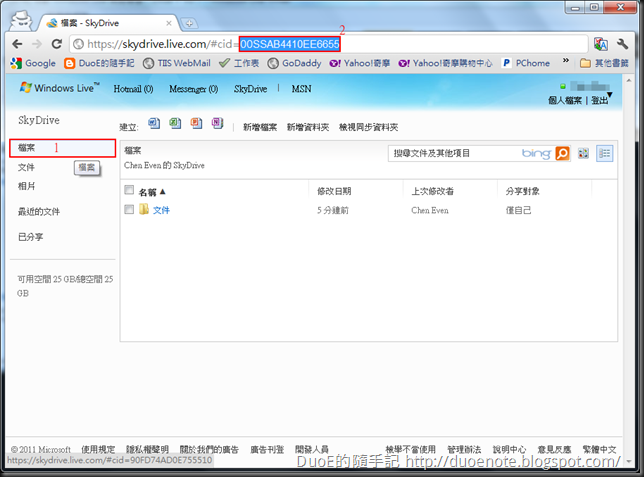Click 檢視同步資料夾
This screenshot has height=477, width=644.
point(368,127)
